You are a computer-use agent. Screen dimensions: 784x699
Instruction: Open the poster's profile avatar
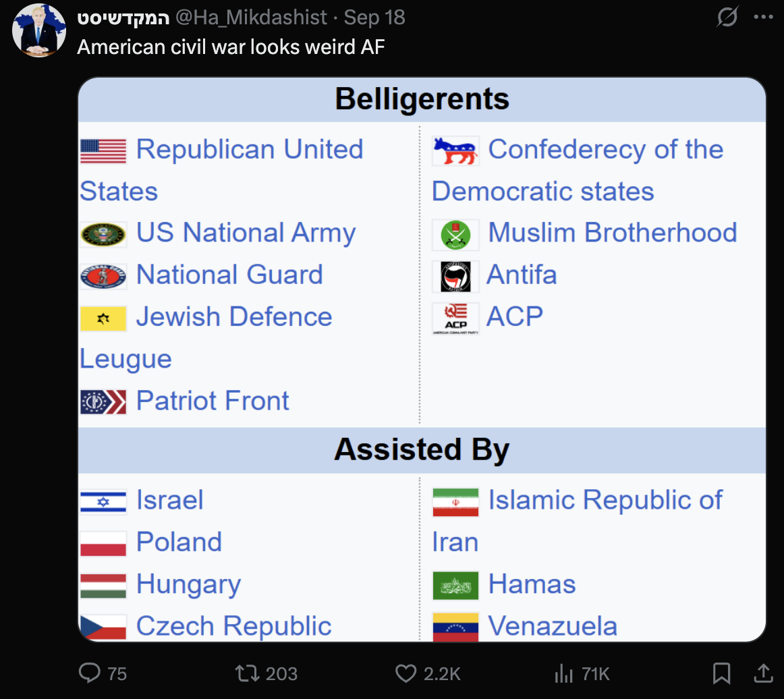tap(39, 30)
